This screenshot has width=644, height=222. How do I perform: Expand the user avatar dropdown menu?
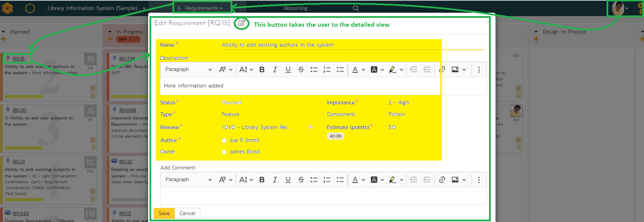click(627, 8)
